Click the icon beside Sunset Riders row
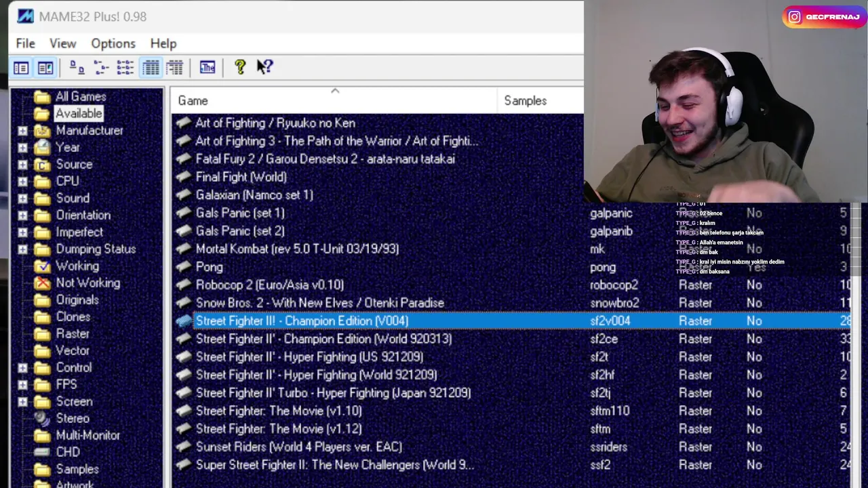 click(184, 447)
